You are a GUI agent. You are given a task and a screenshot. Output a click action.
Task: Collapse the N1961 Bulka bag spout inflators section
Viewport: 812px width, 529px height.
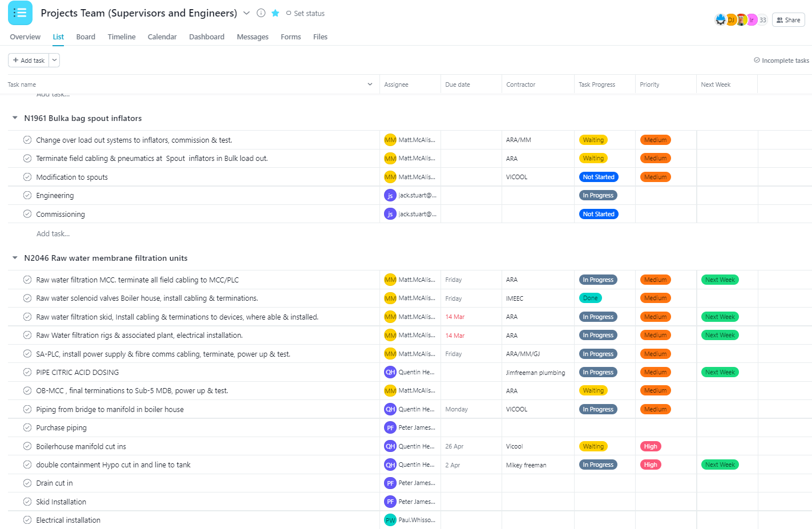pyautogui.click(x=14, y=118)
